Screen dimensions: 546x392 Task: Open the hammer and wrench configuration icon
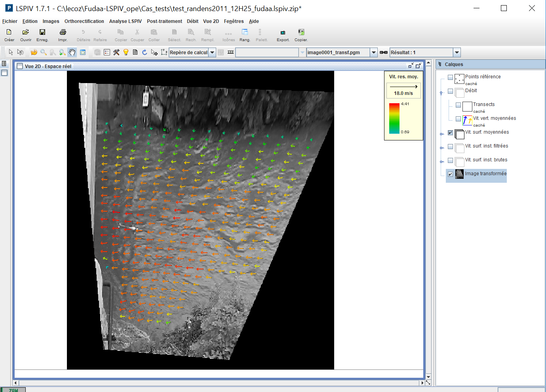(x=116, y=52)
